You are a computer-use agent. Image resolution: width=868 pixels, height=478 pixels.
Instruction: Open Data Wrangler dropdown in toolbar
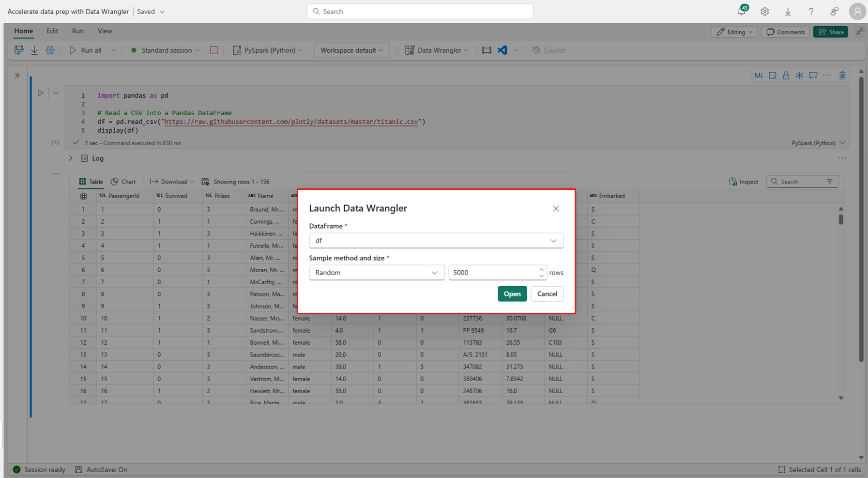coord(437,50)
